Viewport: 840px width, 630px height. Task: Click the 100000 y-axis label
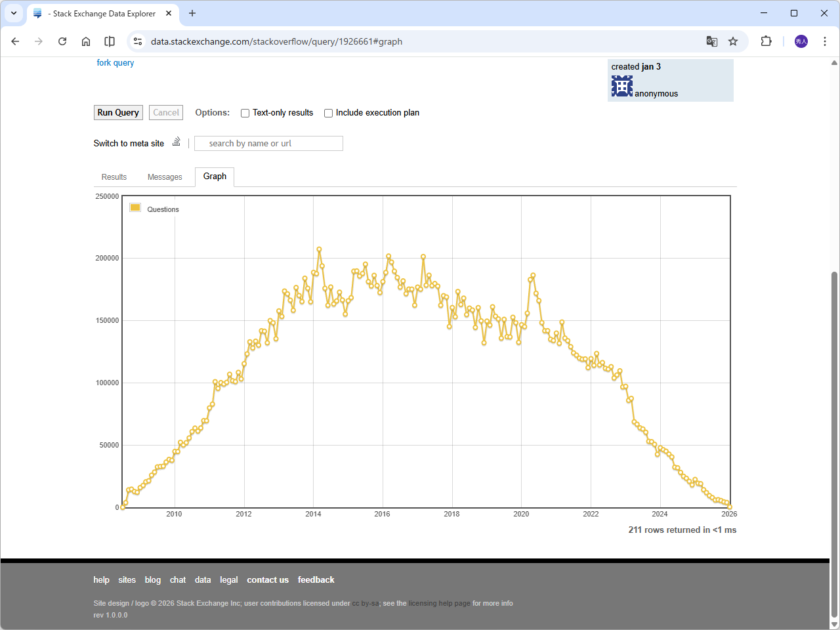108,383
